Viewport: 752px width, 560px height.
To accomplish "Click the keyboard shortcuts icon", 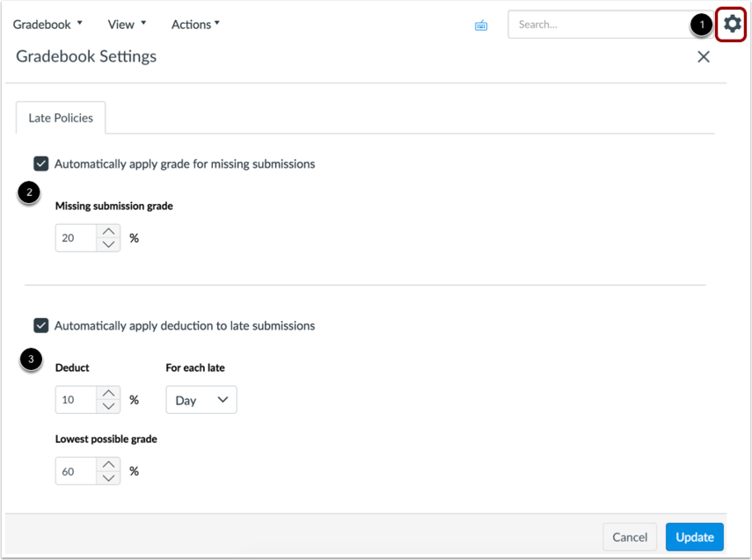I will click(481, 25).
